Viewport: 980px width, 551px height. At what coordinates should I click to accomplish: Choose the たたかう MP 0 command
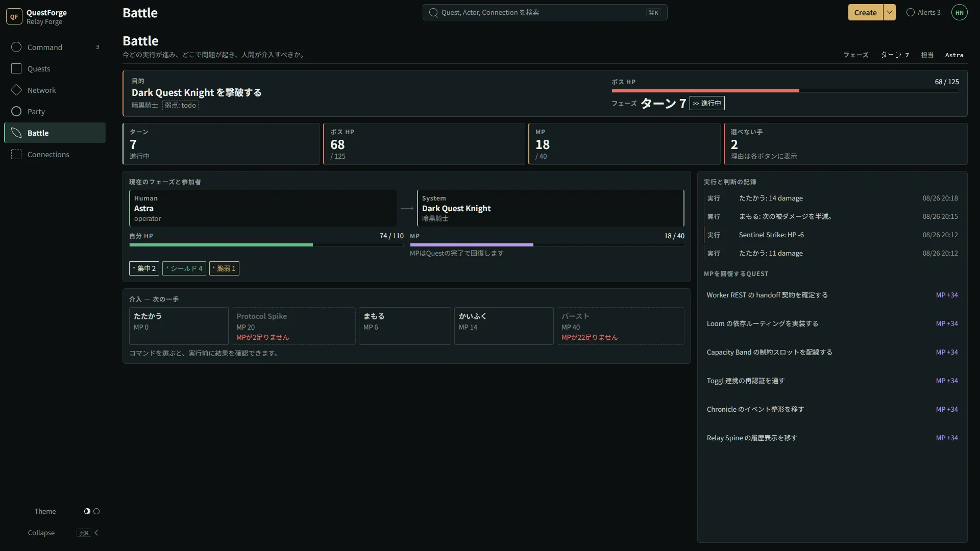[179, 325]
